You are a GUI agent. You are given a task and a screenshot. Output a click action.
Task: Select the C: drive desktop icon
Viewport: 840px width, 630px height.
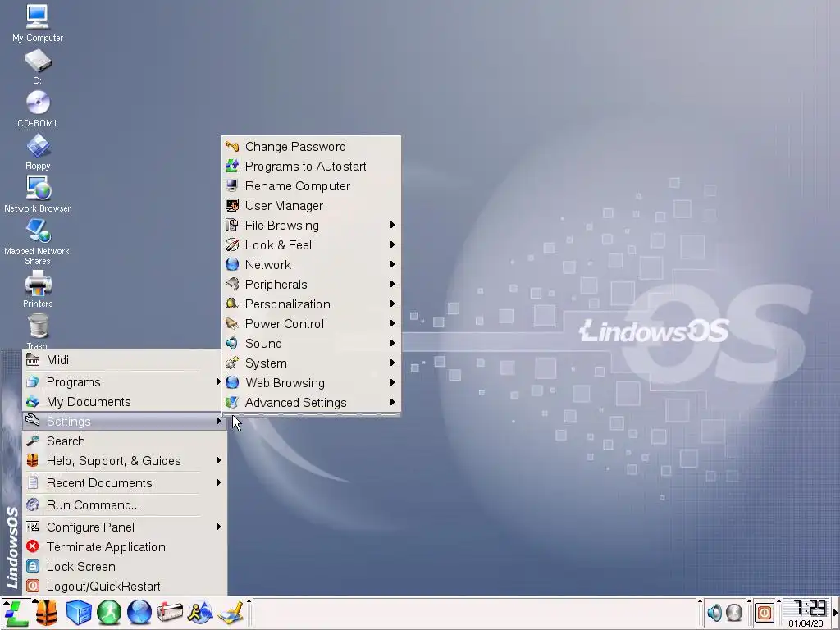(x=38, y=67)
